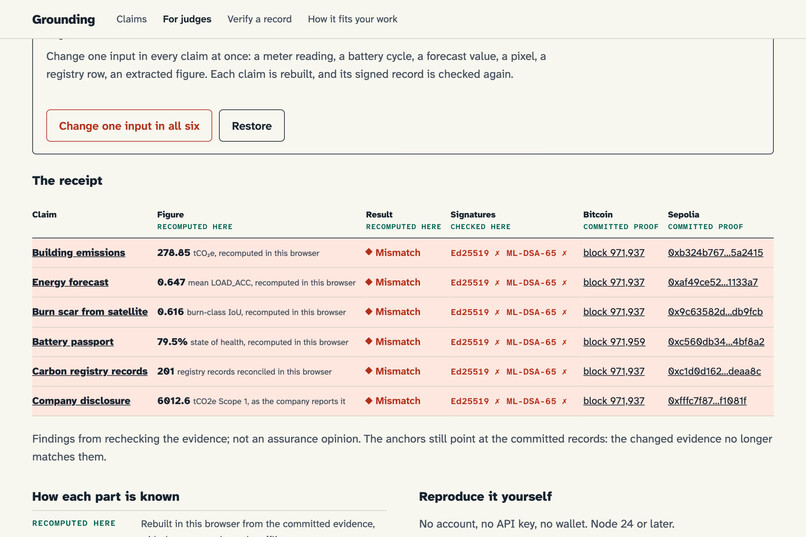Open Bitcoin block 971,937 for Building emissions
Image resolution: width=806 pixels, height=537 pixels.
(x=614, y=252)
